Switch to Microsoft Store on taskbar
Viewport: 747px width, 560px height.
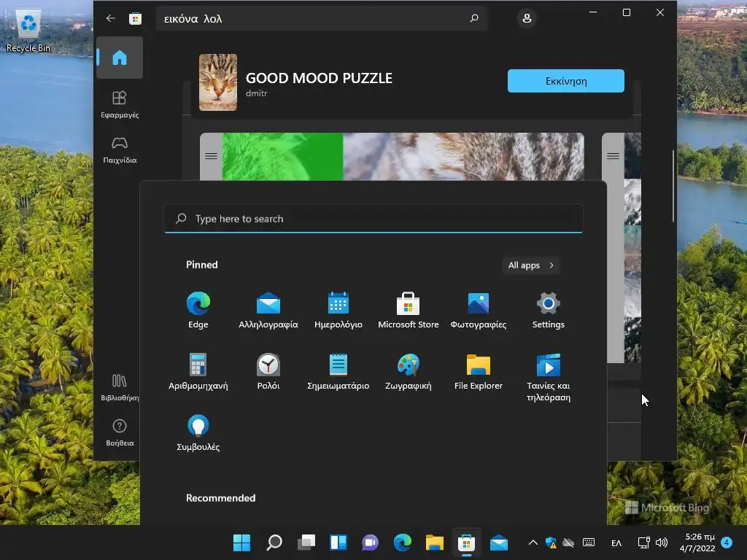click(x=466, y=542)
